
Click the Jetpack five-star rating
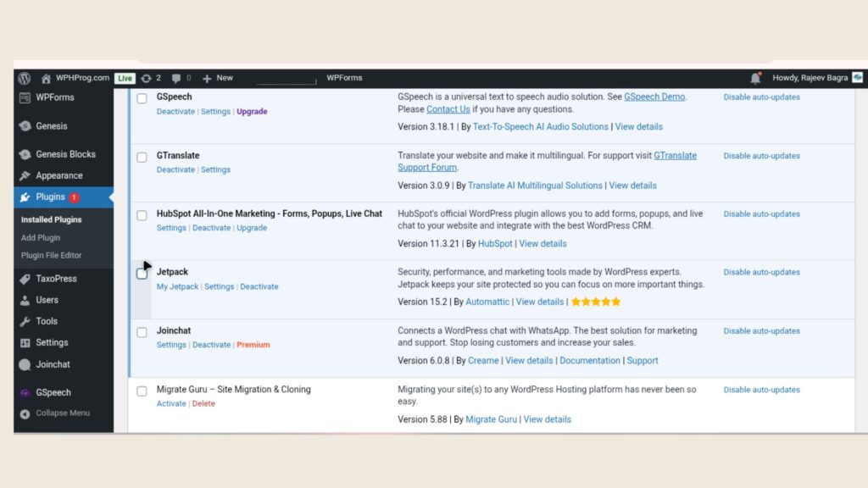(x=596, y=302)
